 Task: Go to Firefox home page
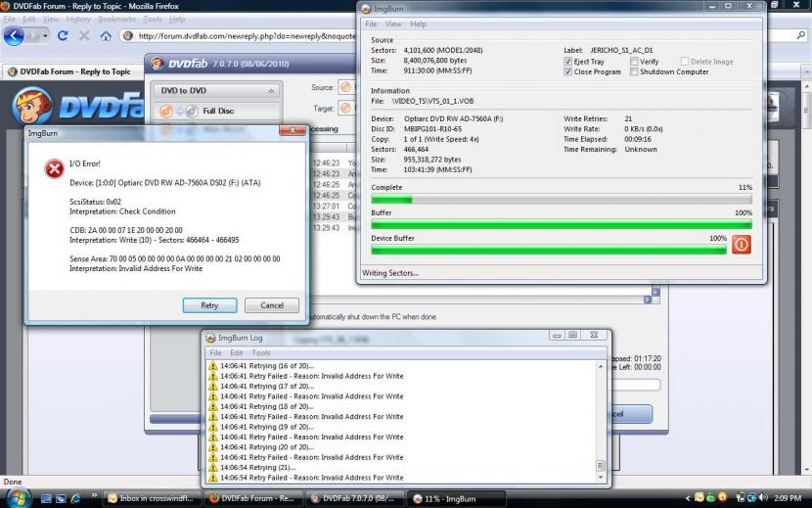coord(106,35)
